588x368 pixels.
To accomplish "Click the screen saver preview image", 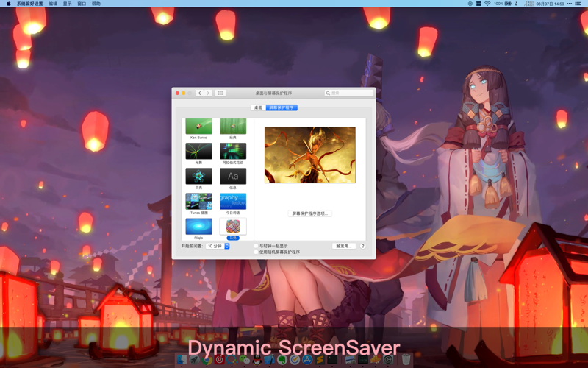I will click(309, 155).
